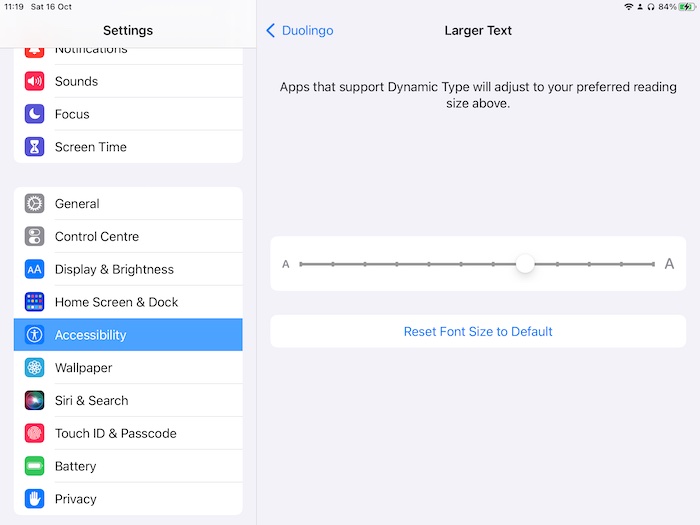700x525 pixels.
Task: Tap the green Battery icon
Action: click(x=35, y=466)
